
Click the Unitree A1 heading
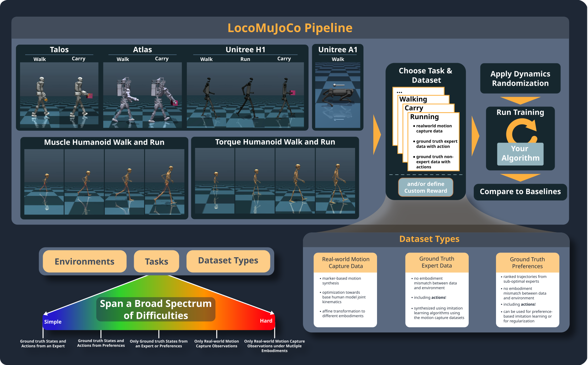click(x=338, y=50)
